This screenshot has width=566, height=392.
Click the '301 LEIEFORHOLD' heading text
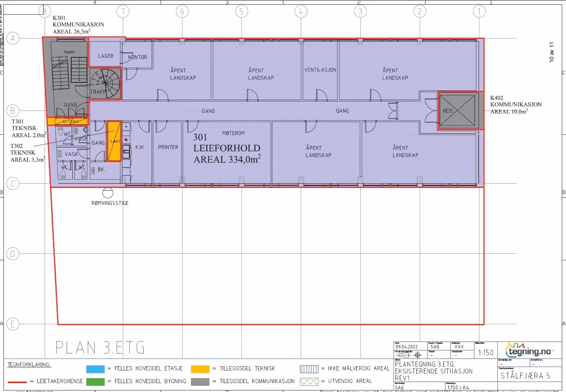click(x=227, y=142)
